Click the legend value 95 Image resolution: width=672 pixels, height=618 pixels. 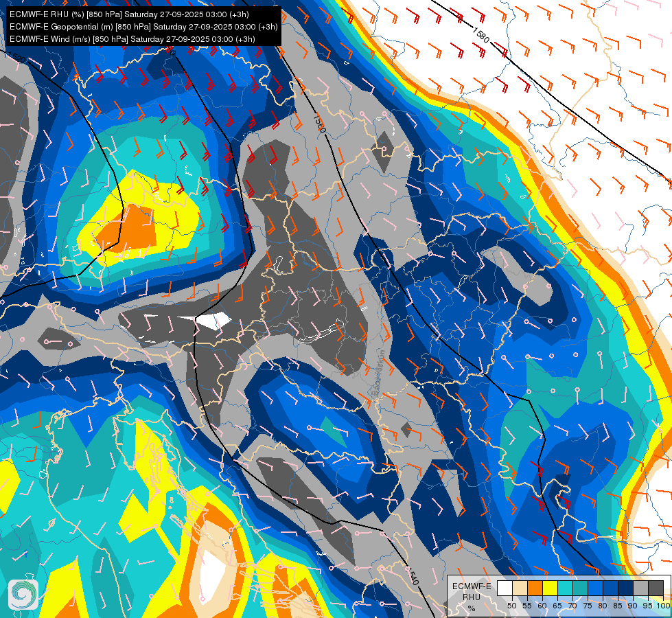click(647, 606)
